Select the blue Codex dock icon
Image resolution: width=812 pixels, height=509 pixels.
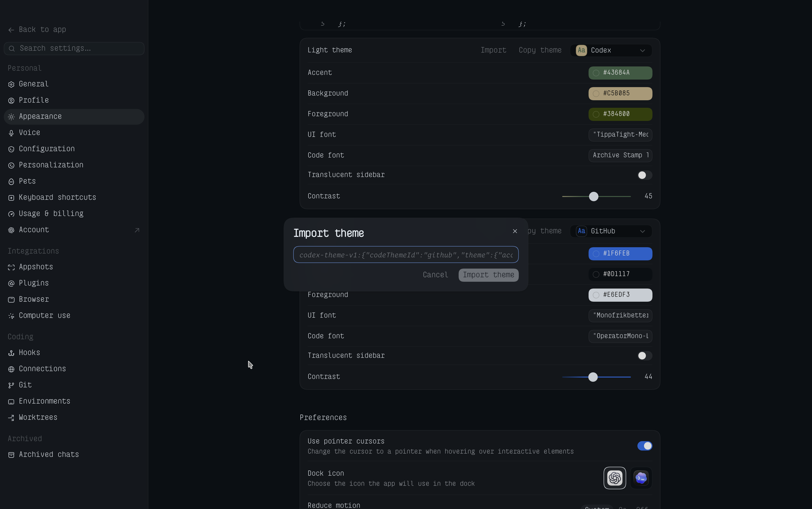[641, 478]
